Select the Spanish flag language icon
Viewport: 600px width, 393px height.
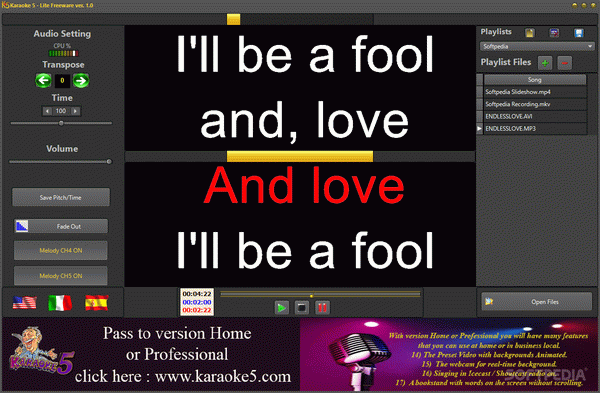(x=96, y=303)
